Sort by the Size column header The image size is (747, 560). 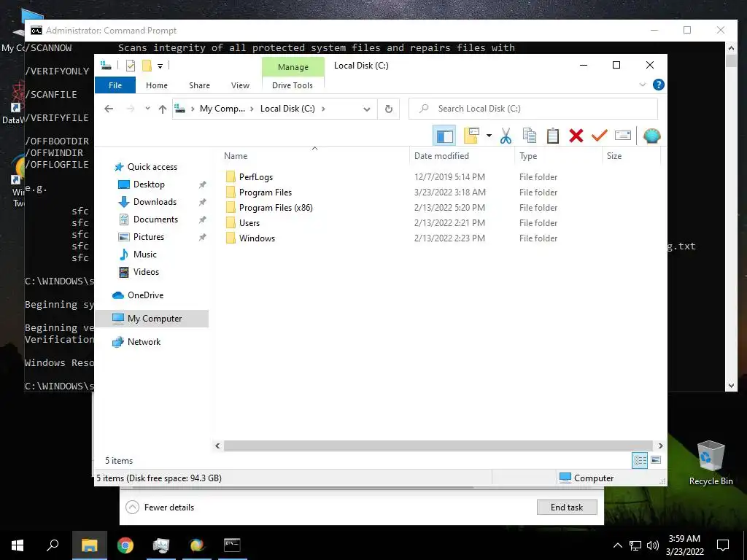point(631,156)
